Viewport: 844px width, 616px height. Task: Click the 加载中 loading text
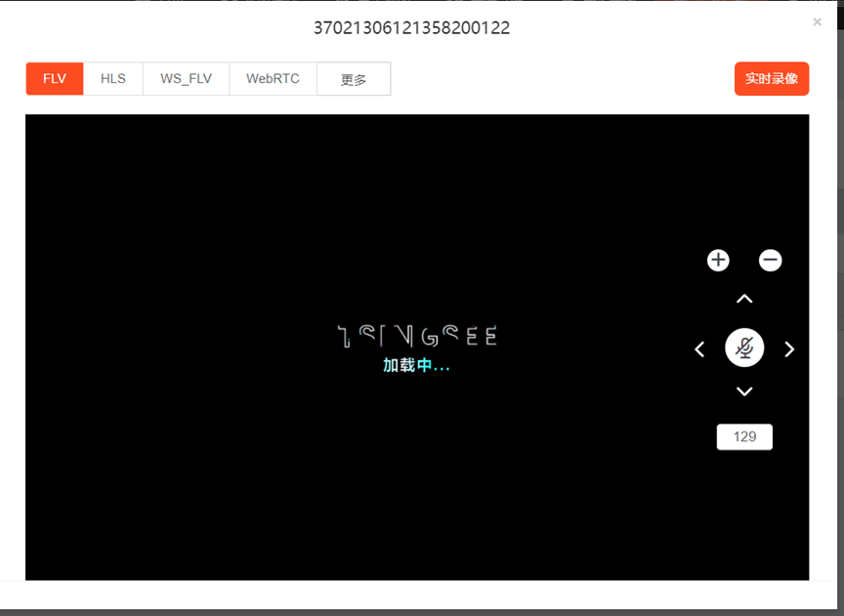pyautogui.click(x=416, y=365)
